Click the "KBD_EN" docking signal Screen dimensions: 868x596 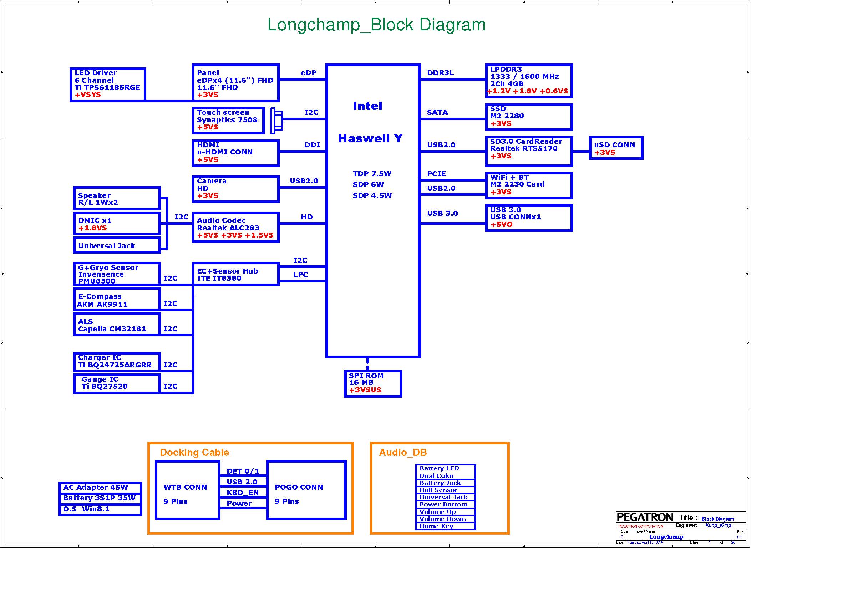point(242,493)
